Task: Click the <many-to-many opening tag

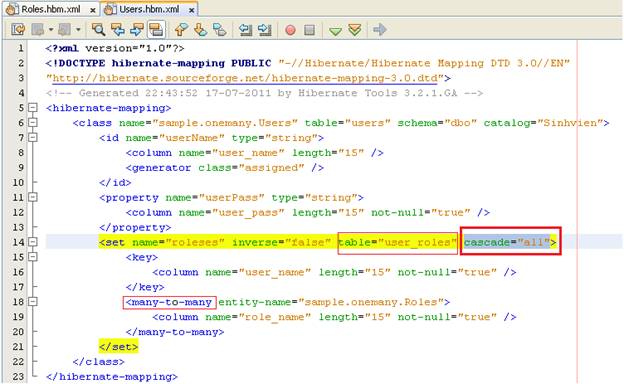Action: 169,302
